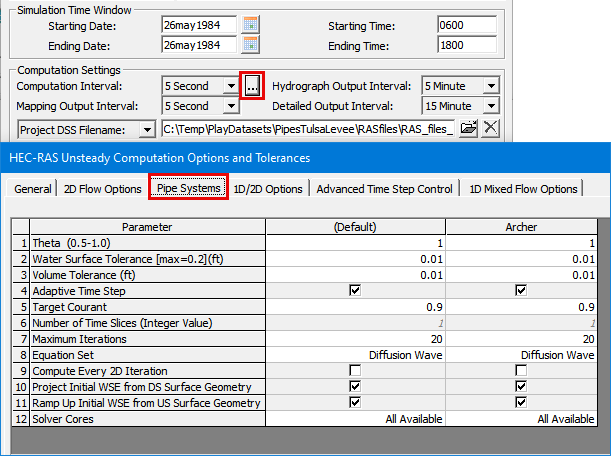Go to the General tab
The height and width of the screenshot is (456, 611).
[x=33, y=189]
